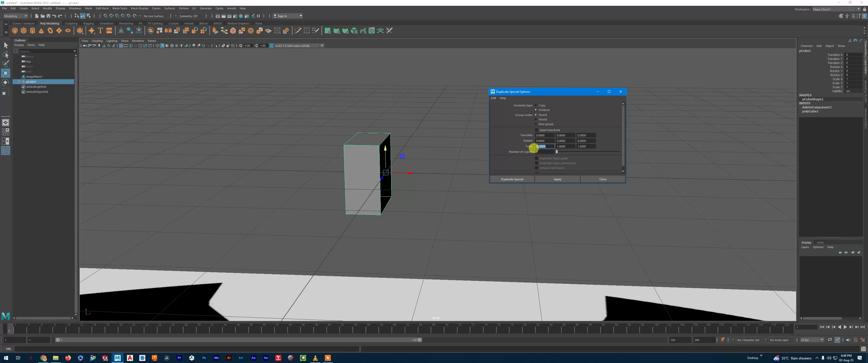Open the 24 fps frame rate dropdown
The width and height of the screenshot is (868, 363).
point(812,340)
